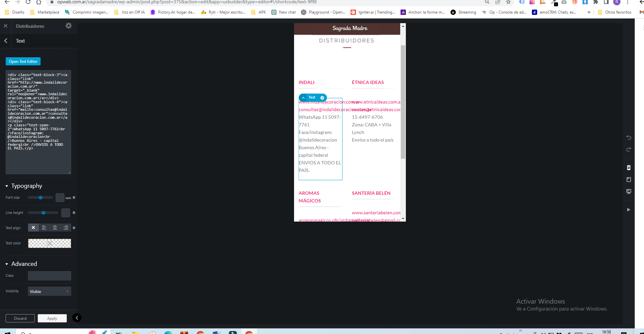
Task: Click inside the HTML text code area
Action: [38, 122]
